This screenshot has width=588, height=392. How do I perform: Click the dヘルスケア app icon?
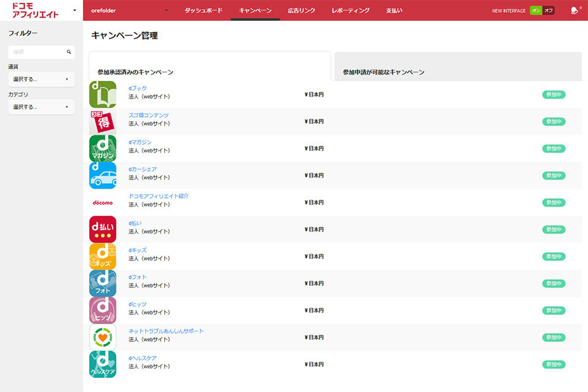pos(103,364)
